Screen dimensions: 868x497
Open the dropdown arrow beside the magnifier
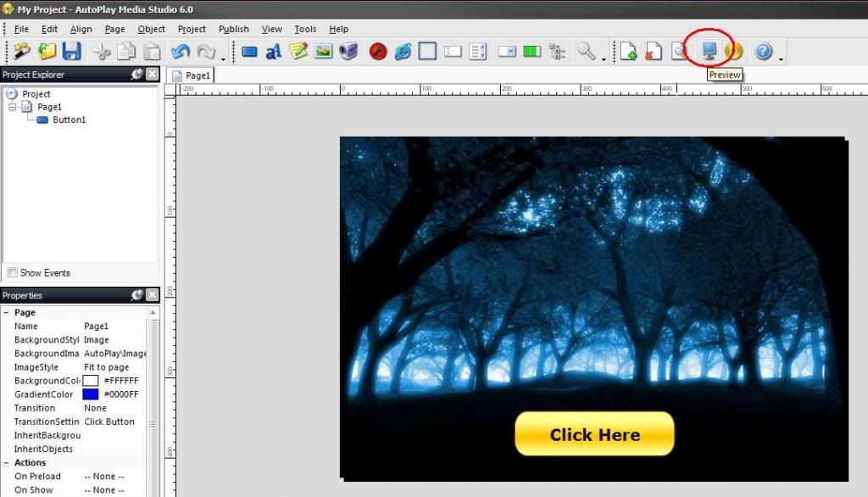(x=604, y=58)
